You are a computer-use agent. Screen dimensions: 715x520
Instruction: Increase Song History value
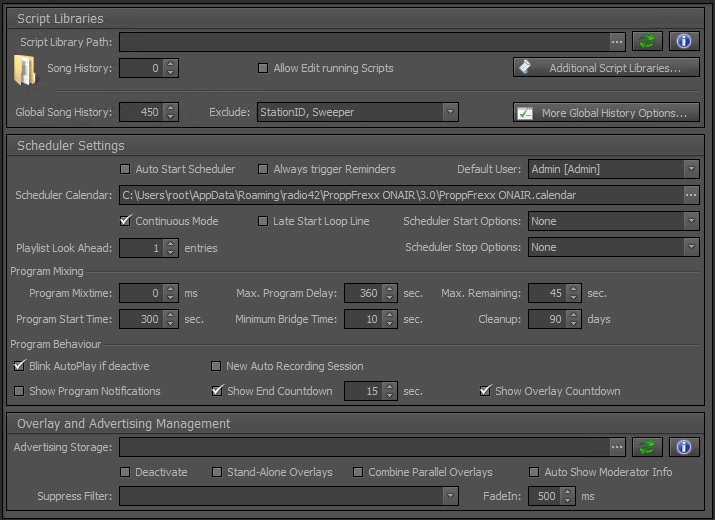click(171, 64)
